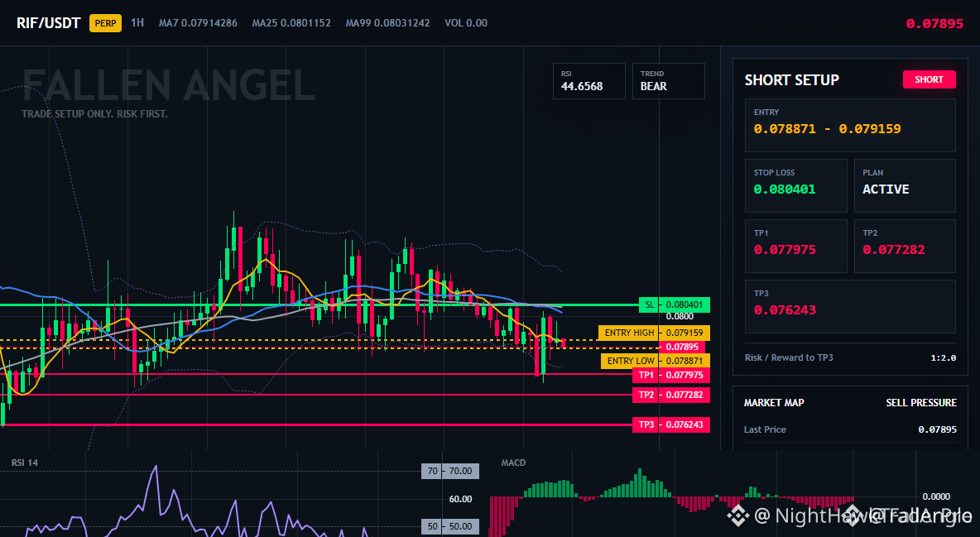The height and width of the screenshot is (537, 980).
Task: Click the Last Price row label
Action: 765,429
